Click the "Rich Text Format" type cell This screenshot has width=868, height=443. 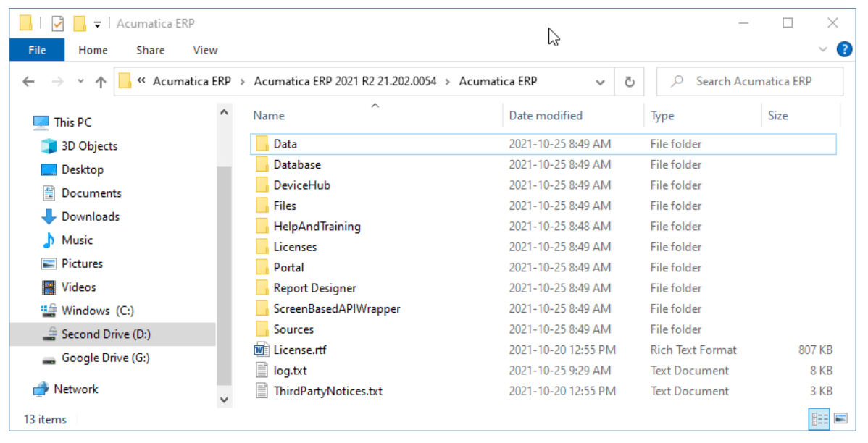[x=693, y=350]
